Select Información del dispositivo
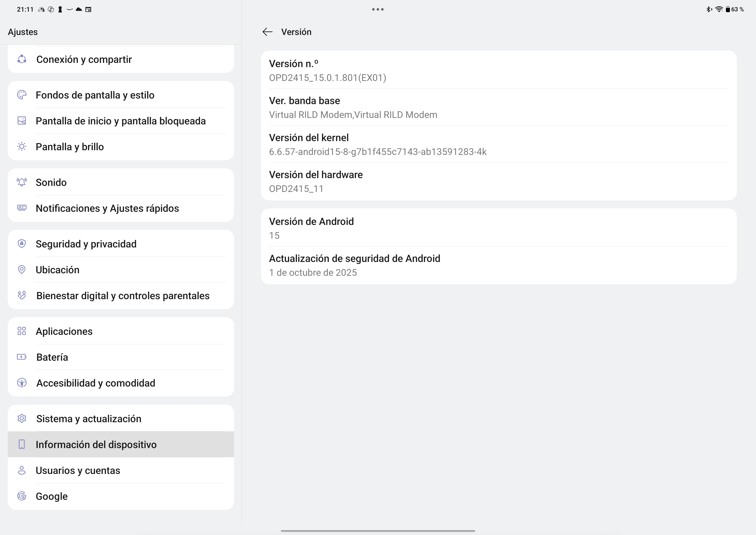 (121, 444)
